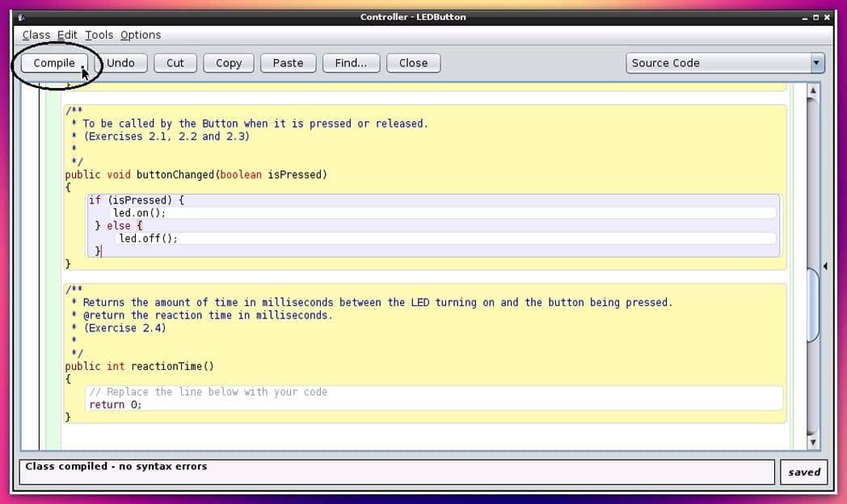Click the Cut button
847x504 pixels.
pos(175,63)
